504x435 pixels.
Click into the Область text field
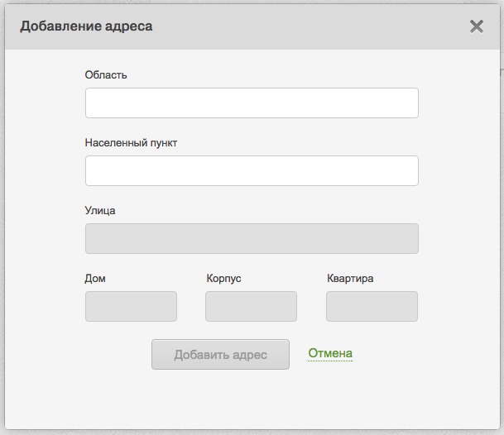(252, 103)
